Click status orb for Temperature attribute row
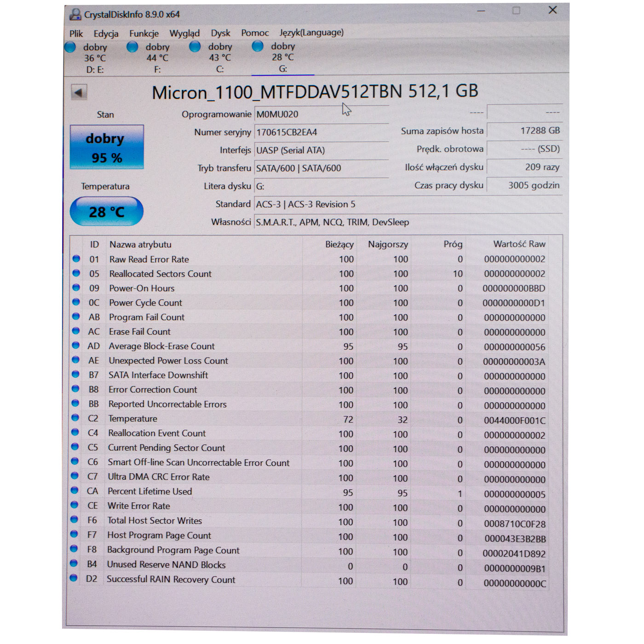 pos(75,418)
